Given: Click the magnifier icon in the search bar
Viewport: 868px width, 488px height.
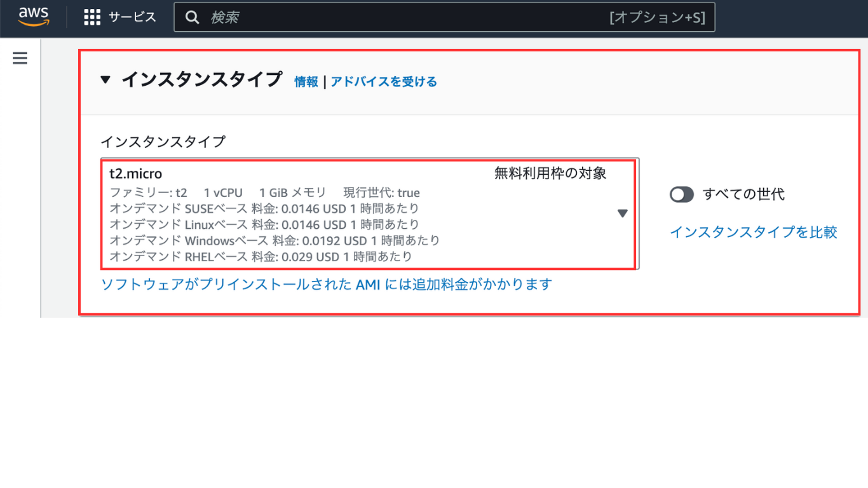Looking at the screenshot, I should (x=193, y=17).
